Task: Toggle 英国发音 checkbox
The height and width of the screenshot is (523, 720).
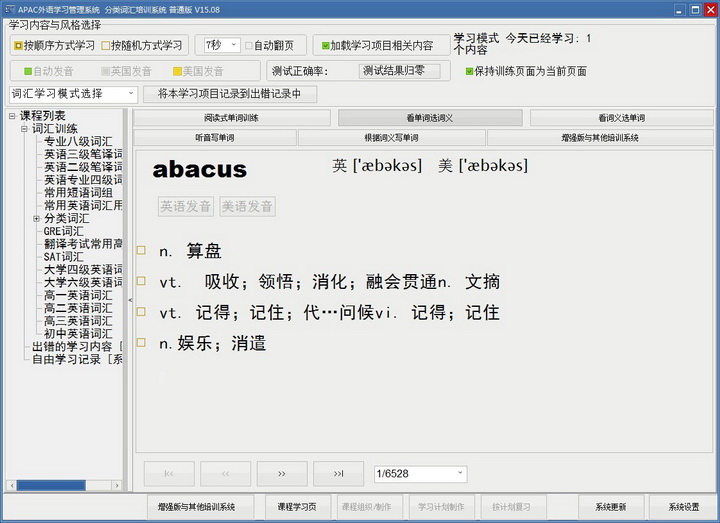Action: coord(126,71)
